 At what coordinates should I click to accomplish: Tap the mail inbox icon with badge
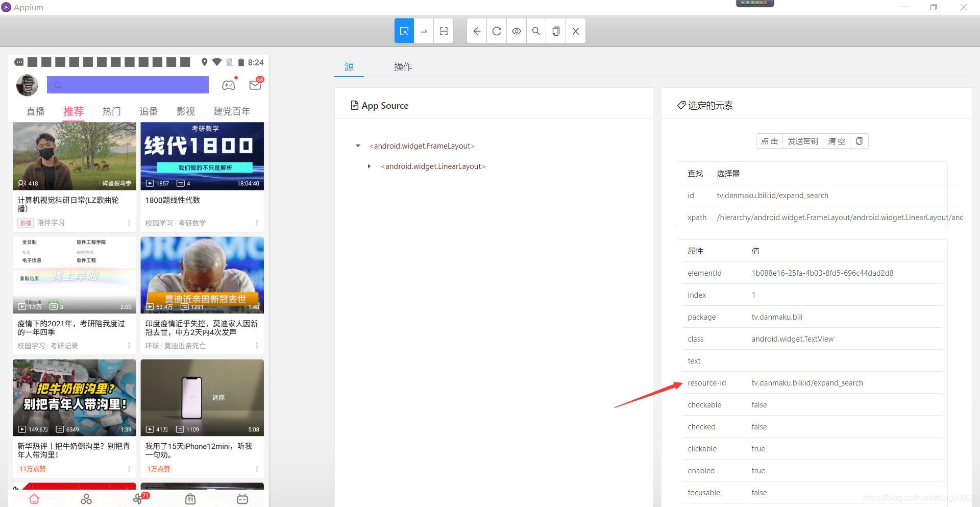point(255,85)
